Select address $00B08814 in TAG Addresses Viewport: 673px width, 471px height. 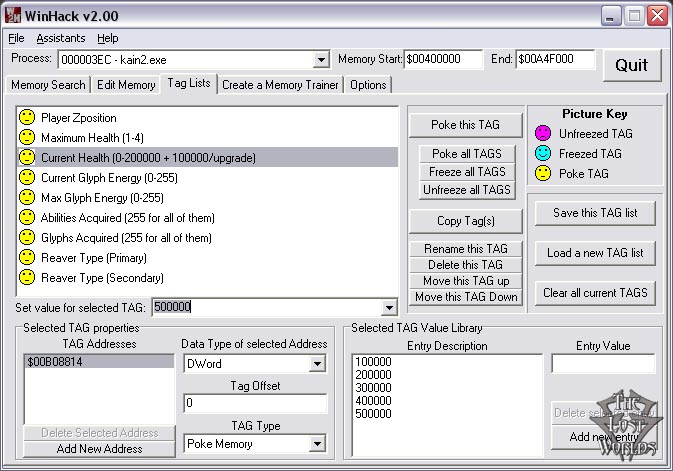tap(99, 362)
